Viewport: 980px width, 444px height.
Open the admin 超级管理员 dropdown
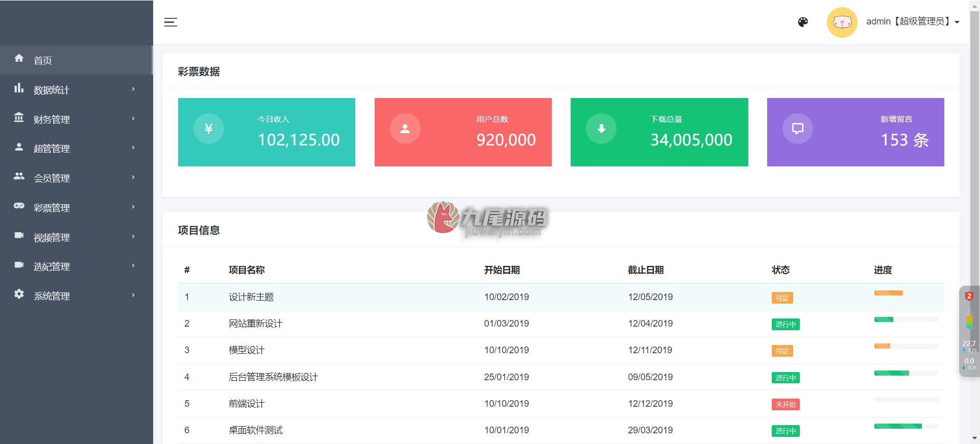coord(913,21)
